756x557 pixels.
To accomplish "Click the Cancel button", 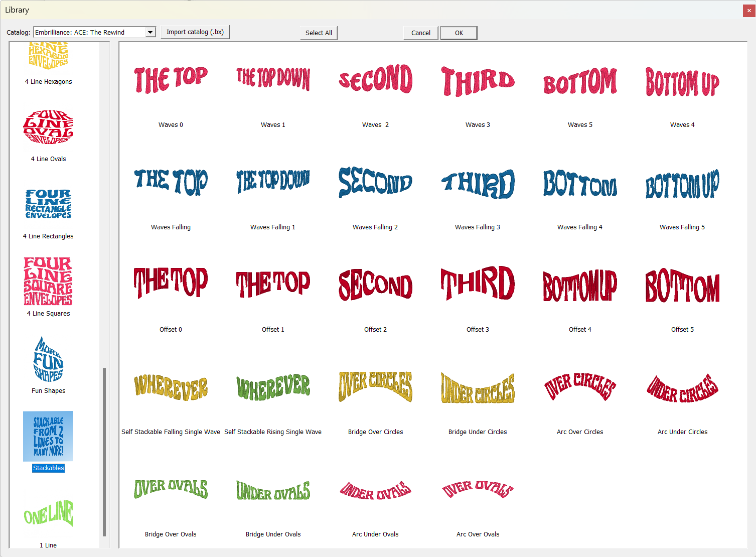I will click(x=420, y=33).
